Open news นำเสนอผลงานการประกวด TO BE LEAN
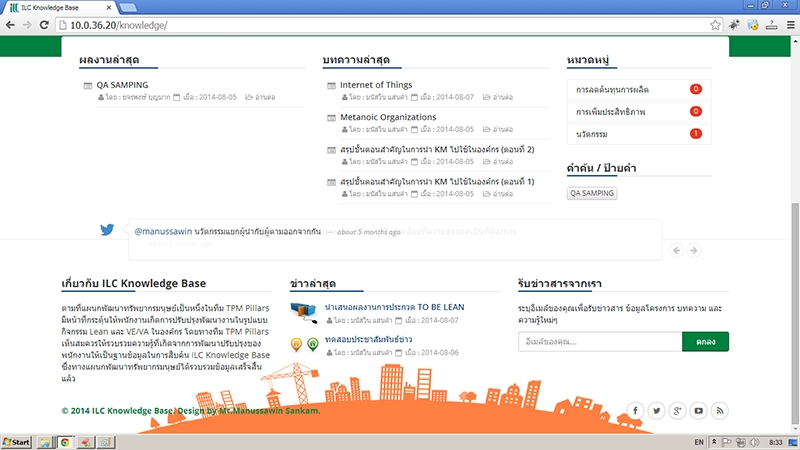This screenshot has width=800, height=450. coord(394,307)
